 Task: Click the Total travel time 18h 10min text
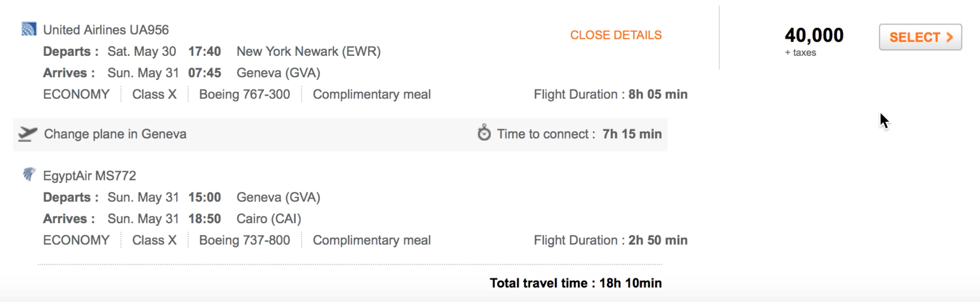point(575,283)
